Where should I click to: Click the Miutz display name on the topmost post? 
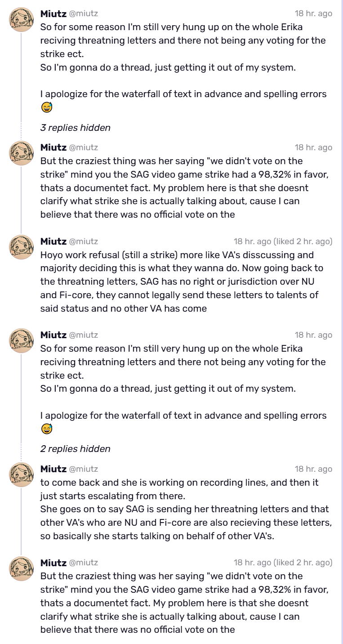53,13
